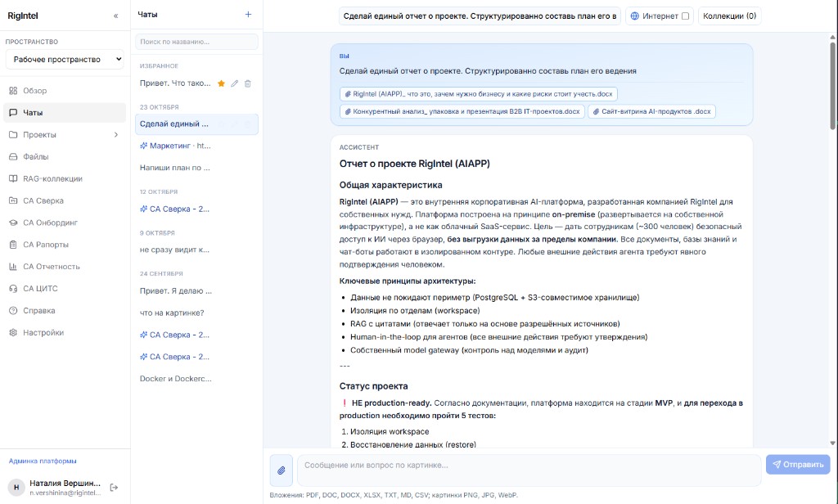Open RAG-коллекции page

point(65,178)
